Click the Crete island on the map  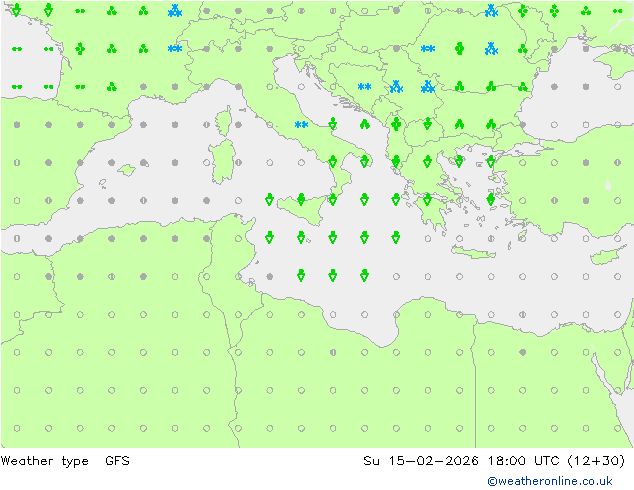click(x=473, y=252)
